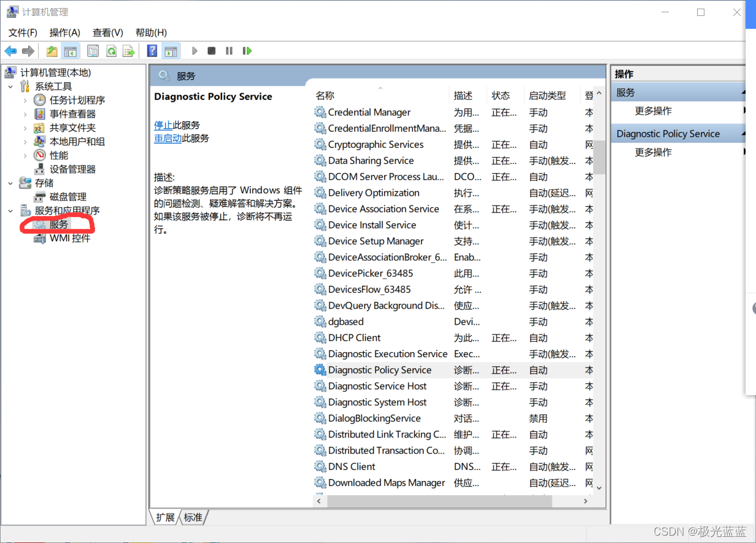
Task: Select Diagnostic Execution Service row
Action: tap(453, 354)
